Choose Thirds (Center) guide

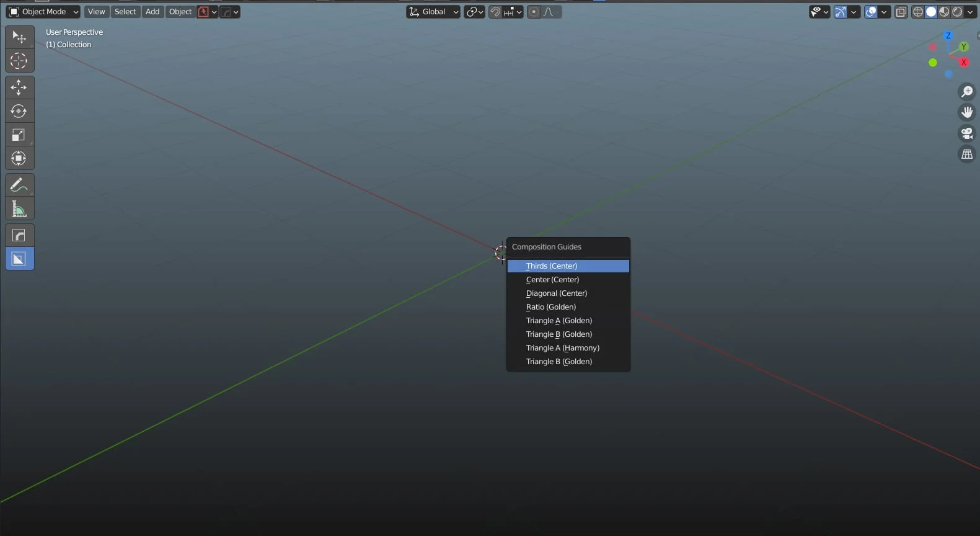pyautogui.click(x=568, y=266)
